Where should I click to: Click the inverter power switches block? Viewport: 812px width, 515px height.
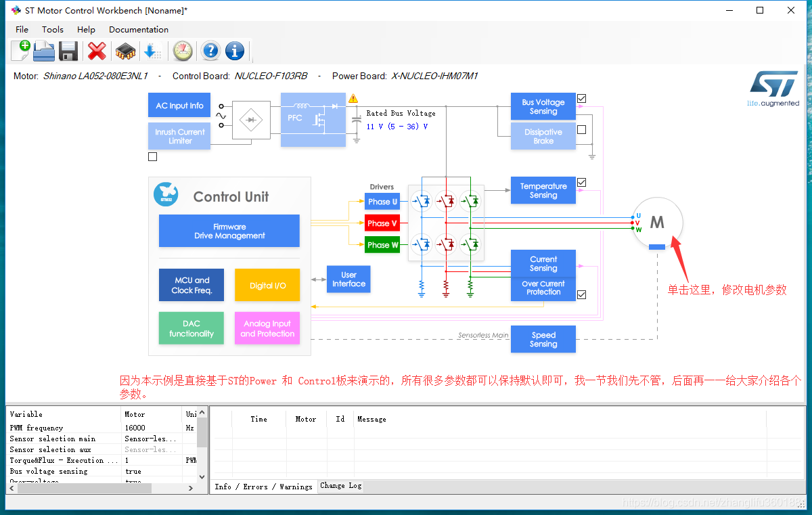pyautogui.click(x=446, y=222)
